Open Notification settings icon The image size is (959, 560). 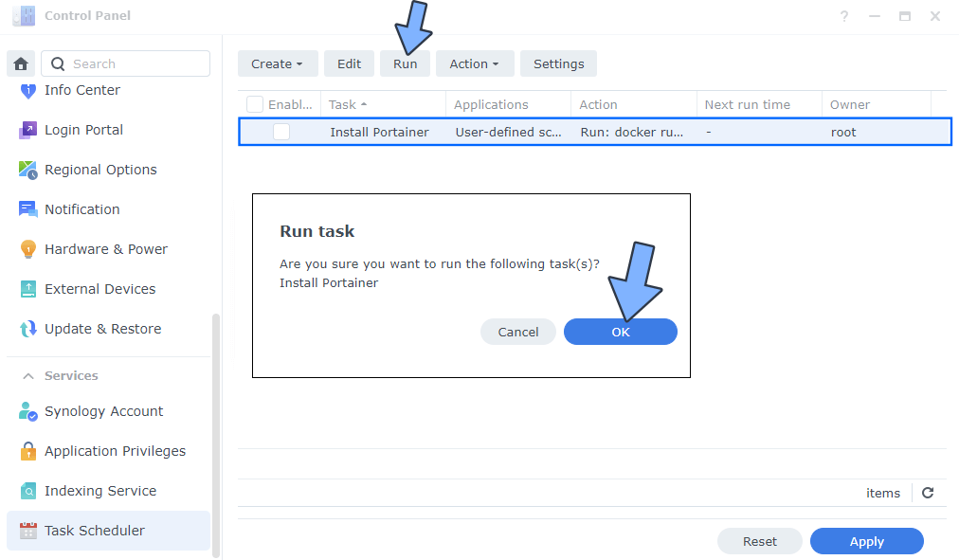27,209
